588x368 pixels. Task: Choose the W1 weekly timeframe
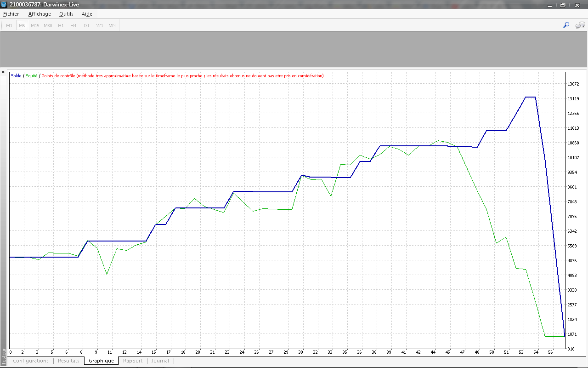click(99, 25)
